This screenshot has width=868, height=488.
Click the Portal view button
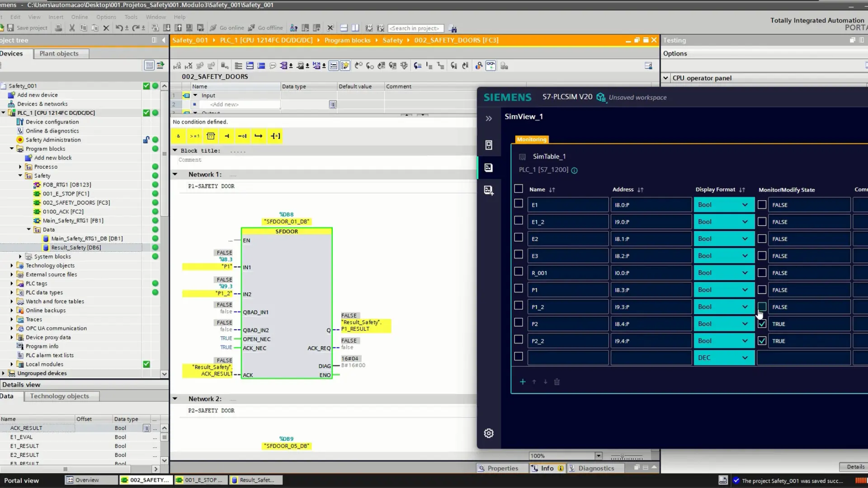(x=21, y=480)
